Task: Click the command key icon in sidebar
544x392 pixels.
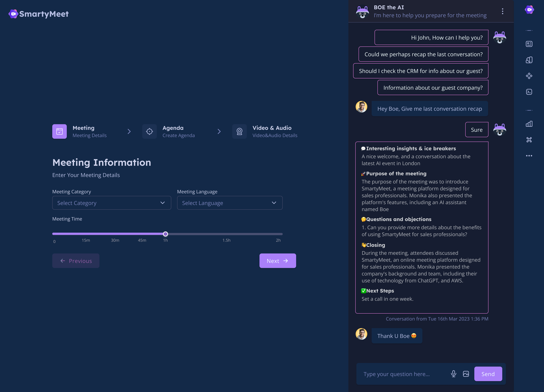Action: click(529, 140)
